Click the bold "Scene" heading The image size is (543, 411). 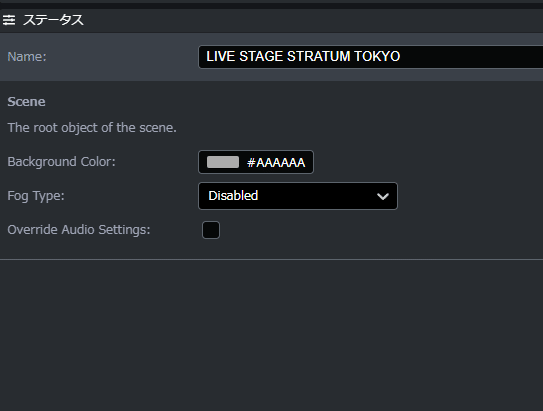pyautogui.click(x=26, y=102)
